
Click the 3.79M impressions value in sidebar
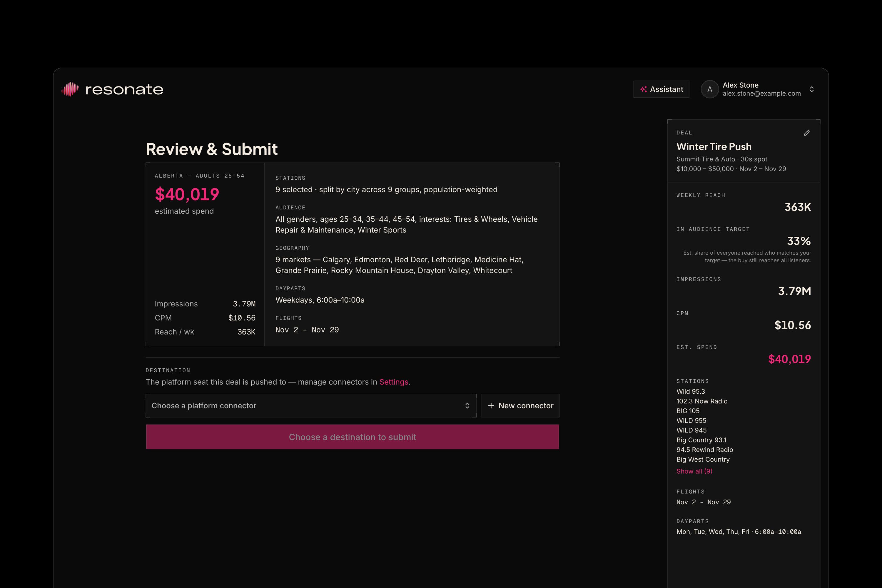(794, 291)
